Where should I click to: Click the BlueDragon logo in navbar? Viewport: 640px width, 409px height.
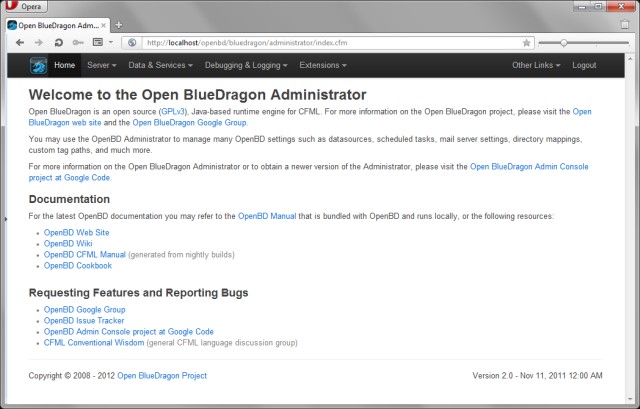tap(38, 65)
